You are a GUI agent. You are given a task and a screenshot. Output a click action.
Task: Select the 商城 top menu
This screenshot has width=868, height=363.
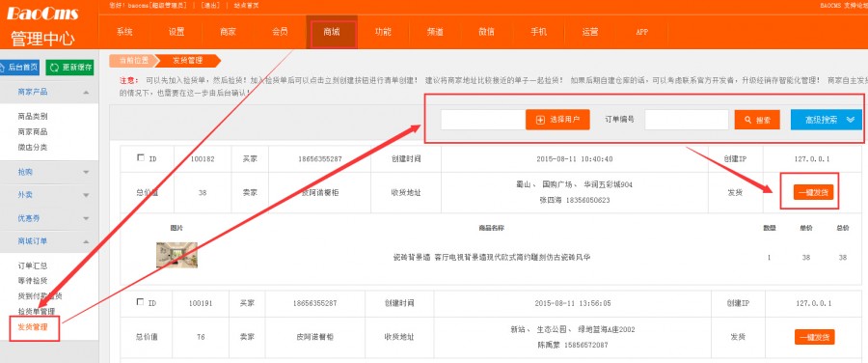coord(332,32)
